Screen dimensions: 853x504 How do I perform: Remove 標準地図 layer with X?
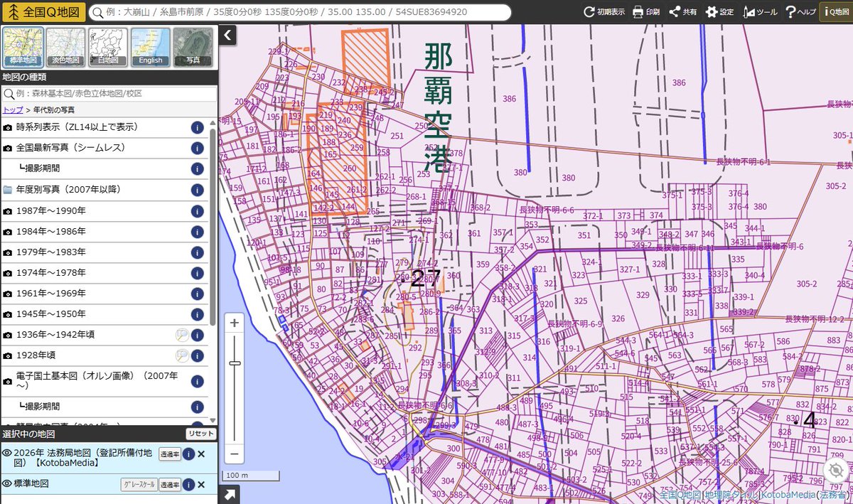click(201, 485)
